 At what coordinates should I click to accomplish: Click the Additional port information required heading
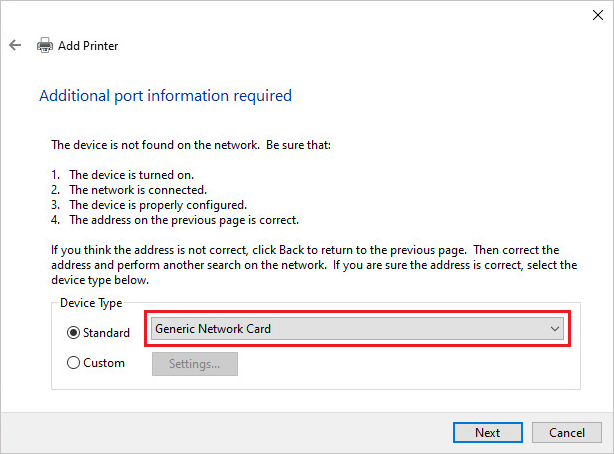(x=165, y=96)
